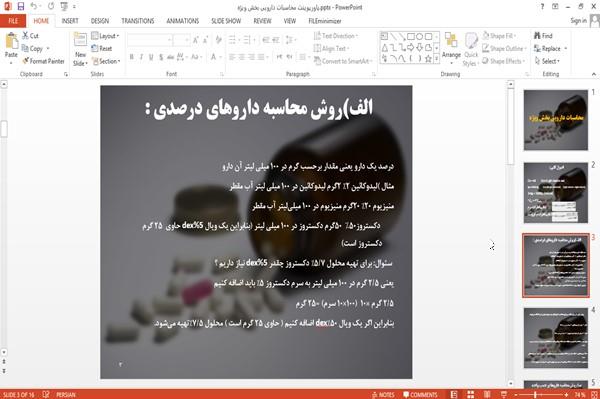Open Shape Fill options
Image resolution: width=600 pixels, height=399 pixels.
coord(499,36)
